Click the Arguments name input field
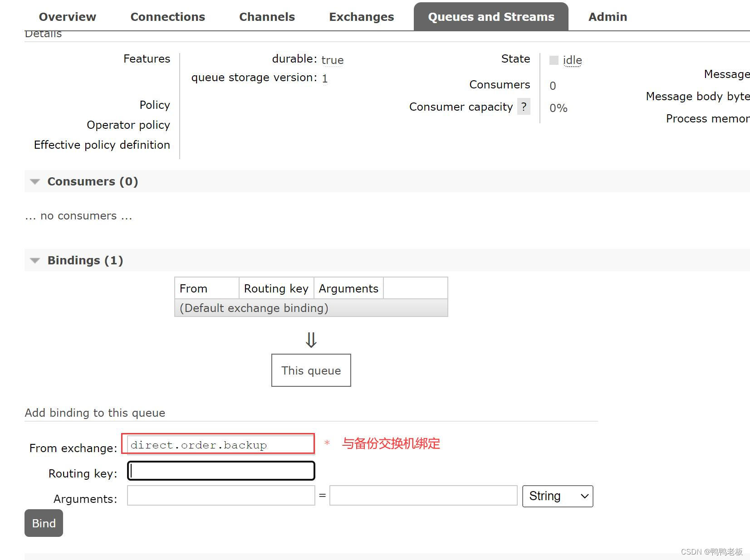The width and height of the screenshot is (750, 560). pos(221,496)
